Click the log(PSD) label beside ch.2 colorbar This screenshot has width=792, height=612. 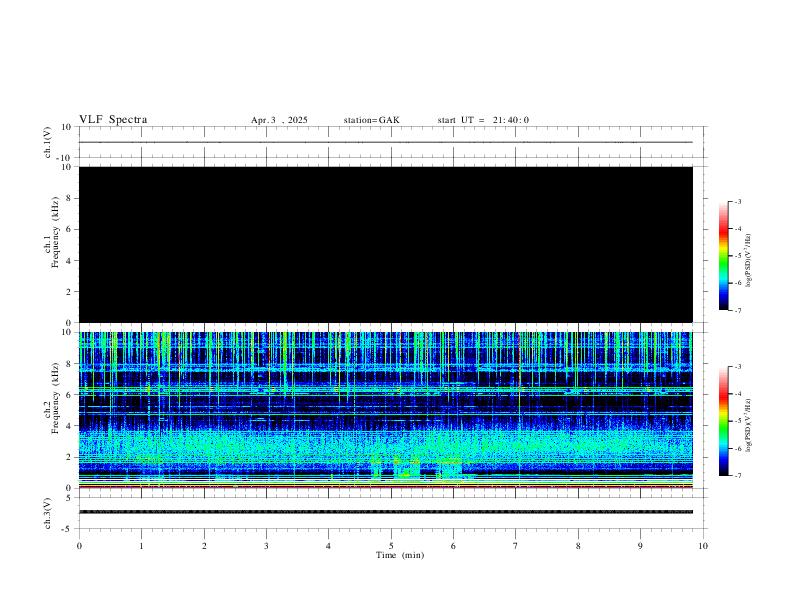[x=748, y=425]
